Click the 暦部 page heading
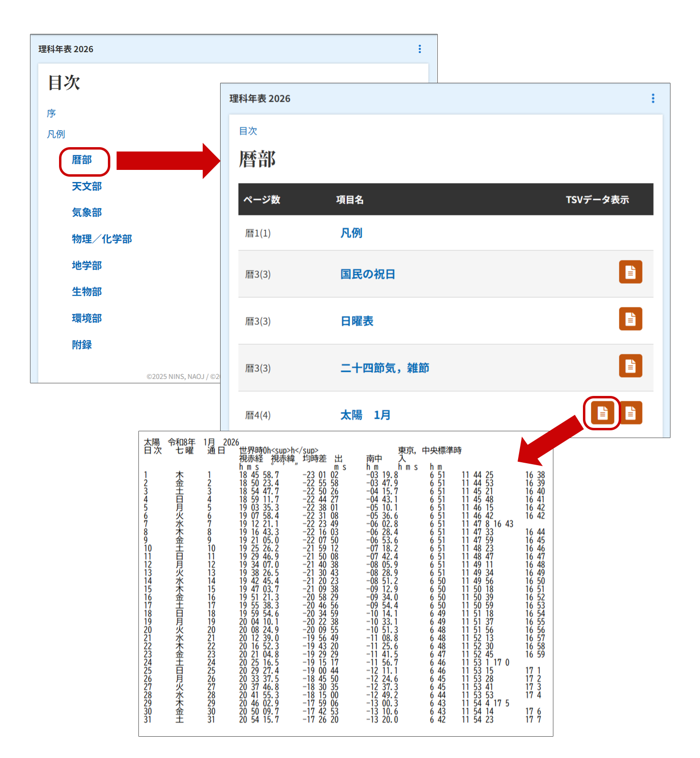700x758 pixels. [x=257, y=159]
